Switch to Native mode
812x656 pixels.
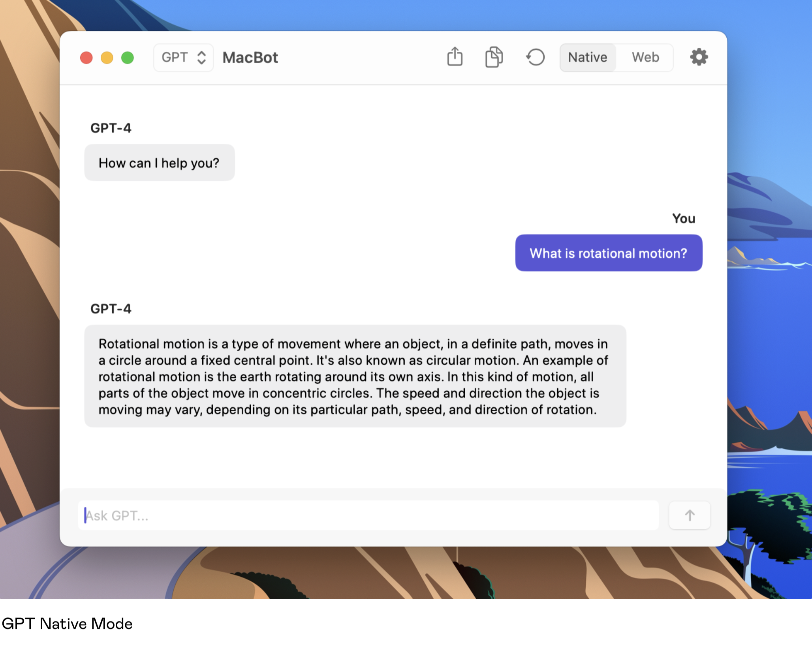coord(587,57)
